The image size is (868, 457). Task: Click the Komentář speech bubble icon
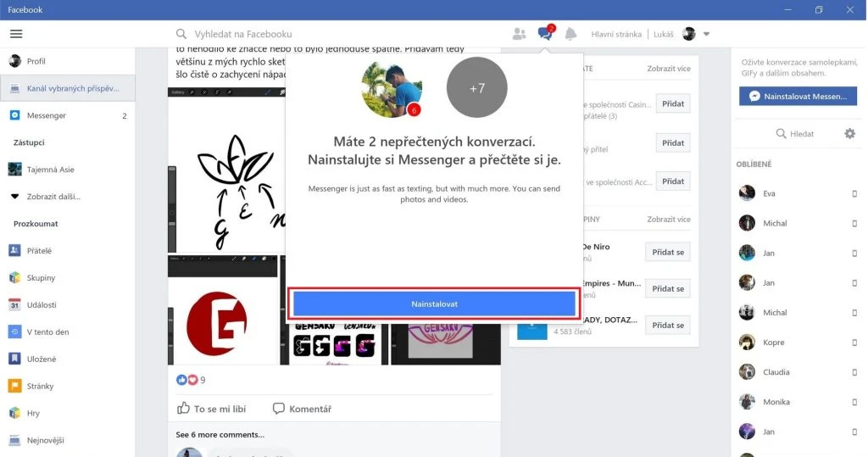coord(279,409)
